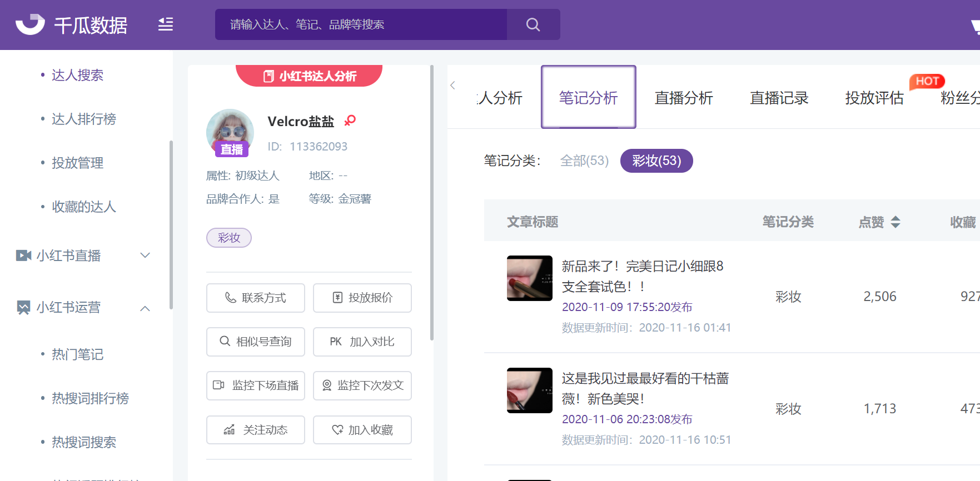Click the 监控下次发文 button

[362, 385]
